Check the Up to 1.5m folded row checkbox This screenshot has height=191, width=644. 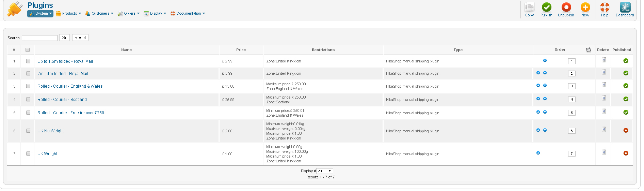pos(28,61)
